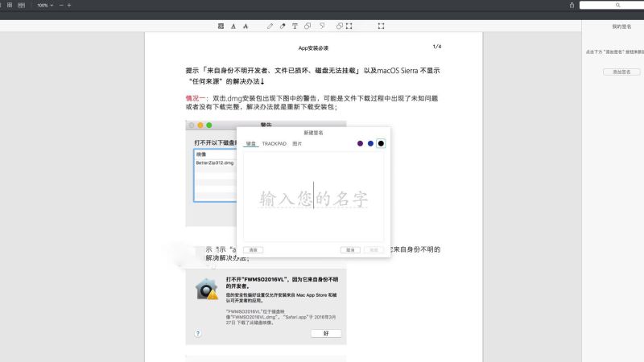The image size is (644, 362).
Task: Pick the black signature color
Action: pos(381,143)
